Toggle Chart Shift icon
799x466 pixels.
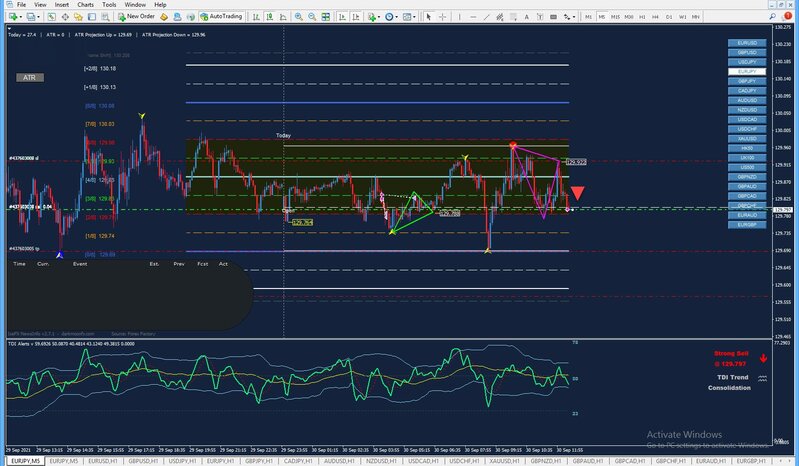pyautogui.click(x=356, y=17)
